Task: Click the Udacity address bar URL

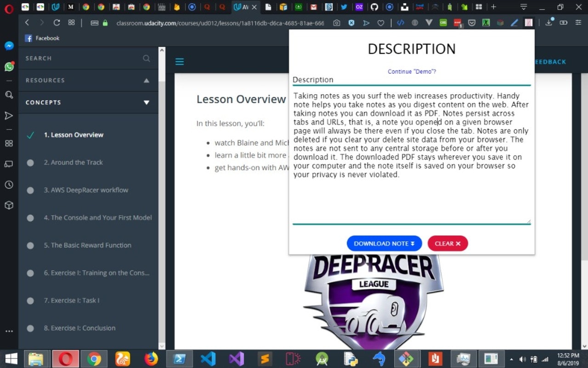Action: click(x=220, y=23)
